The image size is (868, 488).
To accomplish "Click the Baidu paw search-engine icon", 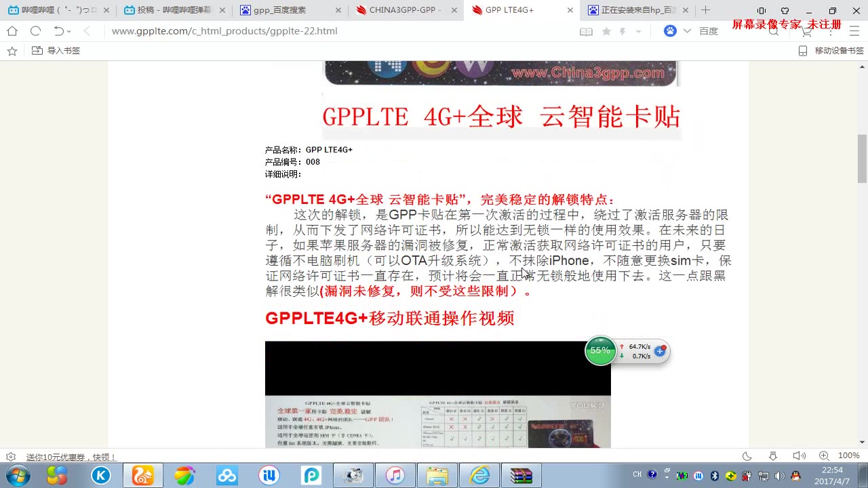I will click(x=670, y=31).
